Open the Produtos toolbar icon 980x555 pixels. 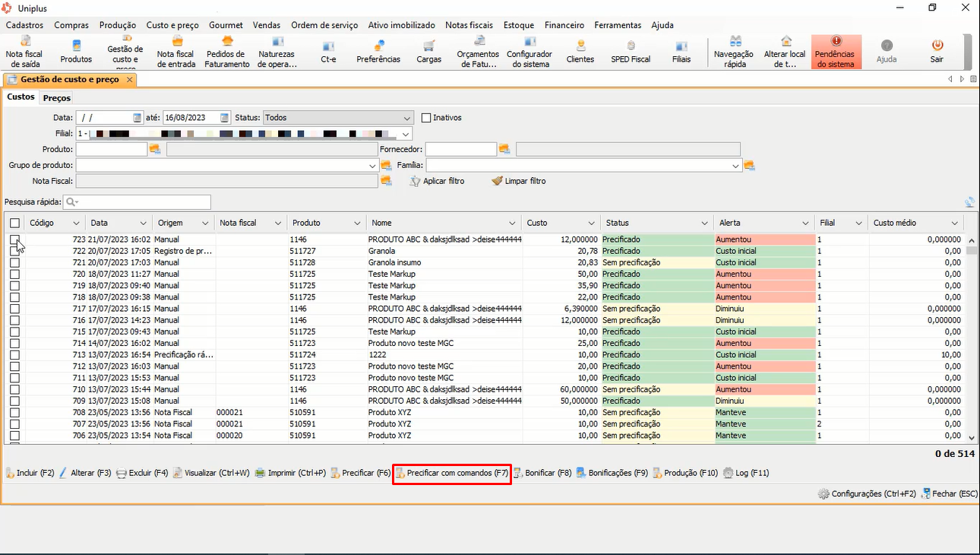click(76, 52)
